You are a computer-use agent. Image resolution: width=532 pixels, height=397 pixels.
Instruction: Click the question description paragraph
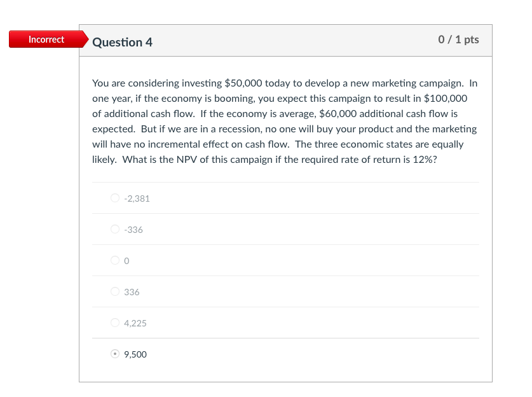pos(284,121)
